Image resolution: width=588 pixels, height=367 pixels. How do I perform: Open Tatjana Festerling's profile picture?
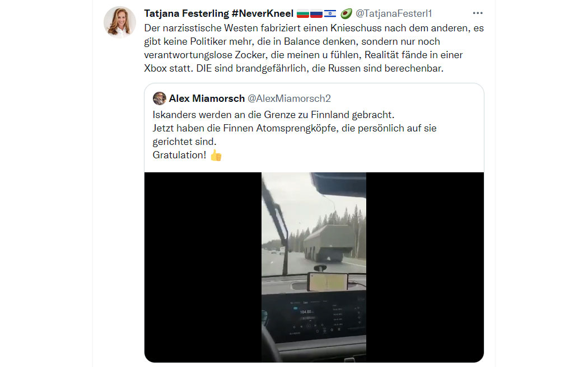tap(120, 22)
